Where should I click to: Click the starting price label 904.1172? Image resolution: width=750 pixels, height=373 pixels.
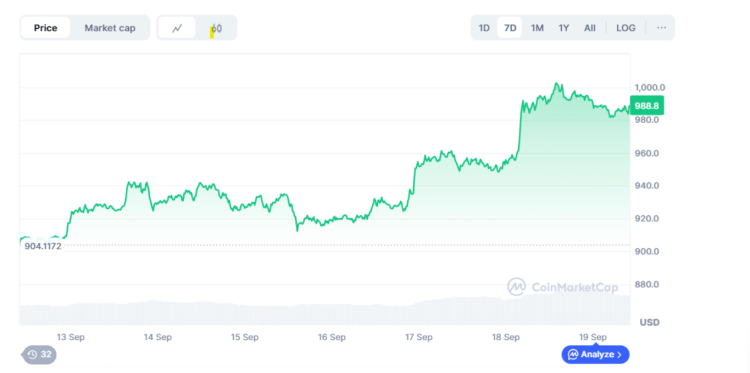43,246
